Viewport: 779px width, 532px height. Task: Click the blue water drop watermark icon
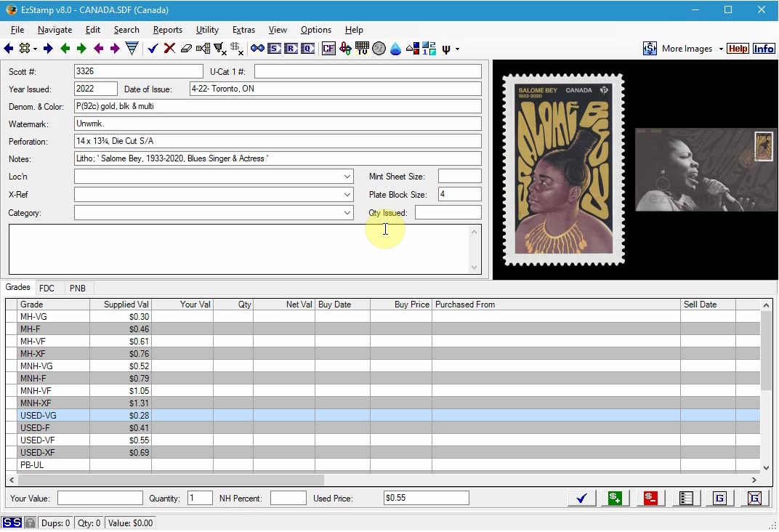pyautogui.click(x=395, y=49)
